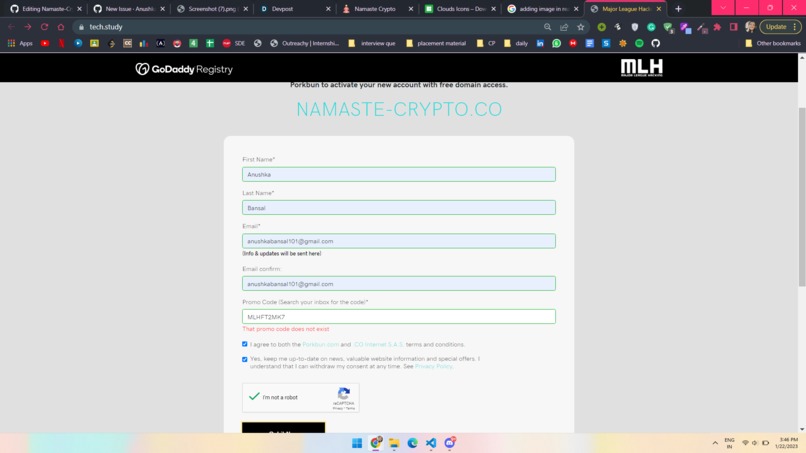Click the address bar showing tech.study
The height and width of the screenshot is (453, 806).
coord(308,27)
